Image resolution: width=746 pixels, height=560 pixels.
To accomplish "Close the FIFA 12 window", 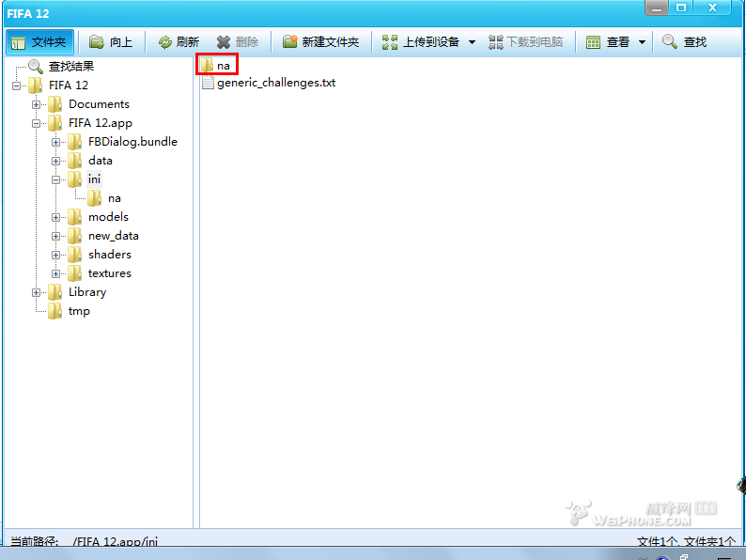I will click(x=712, y=8).
